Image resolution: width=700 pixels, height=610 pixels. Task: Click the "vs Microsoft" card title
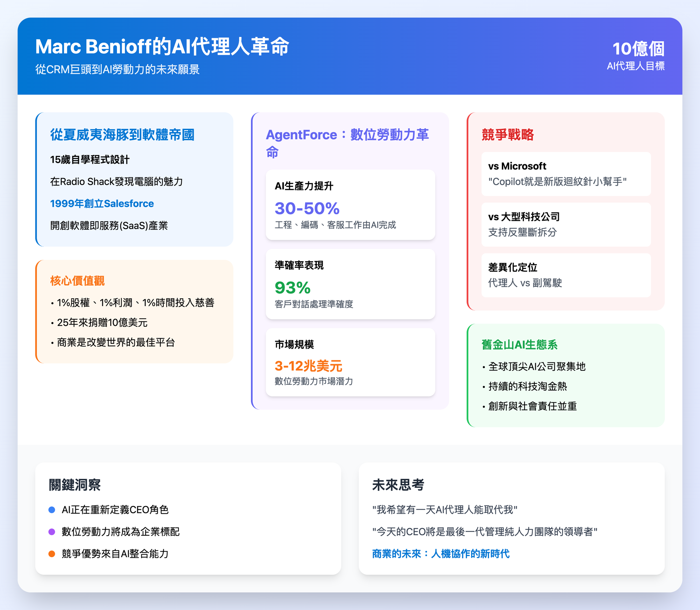click(517, 166)
